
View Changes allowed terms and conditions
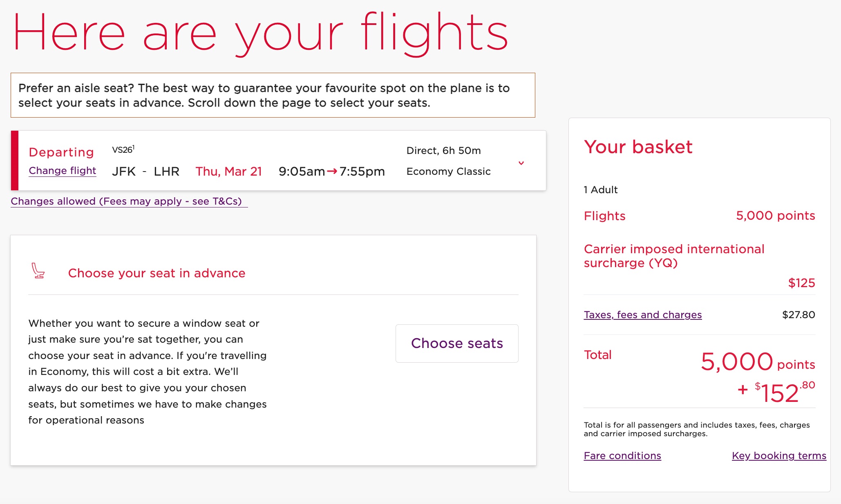click(127, 201)
